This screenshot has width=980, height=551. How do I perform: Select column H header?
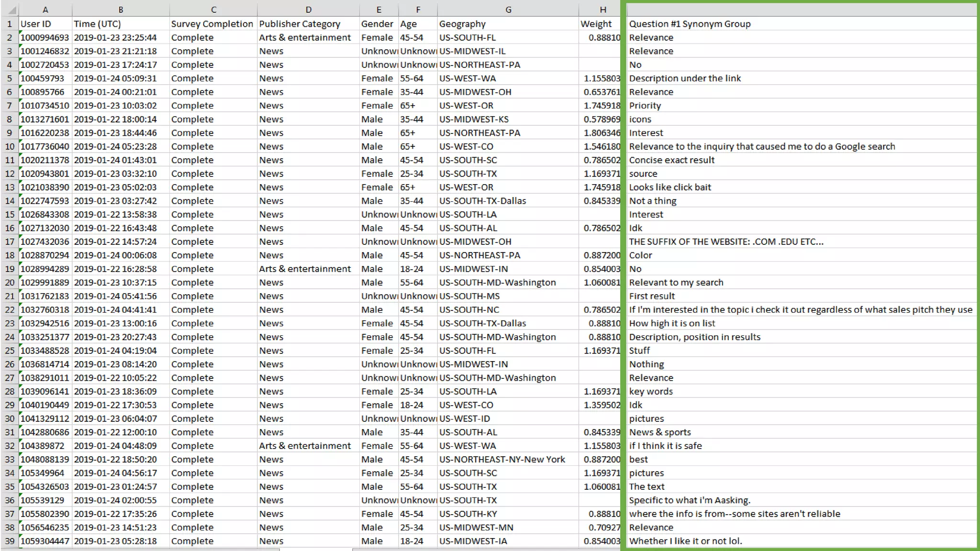[602, 10]
